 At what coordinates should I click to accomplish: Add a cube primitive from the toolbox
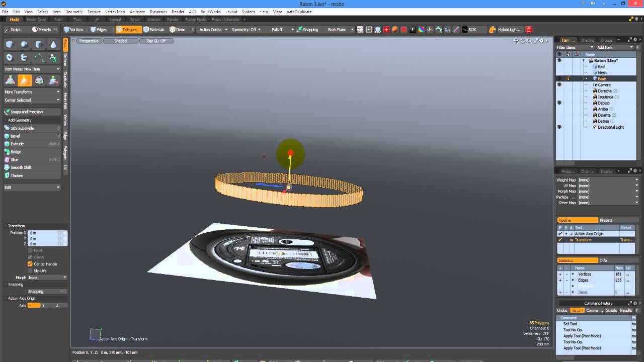coord(10,45)
